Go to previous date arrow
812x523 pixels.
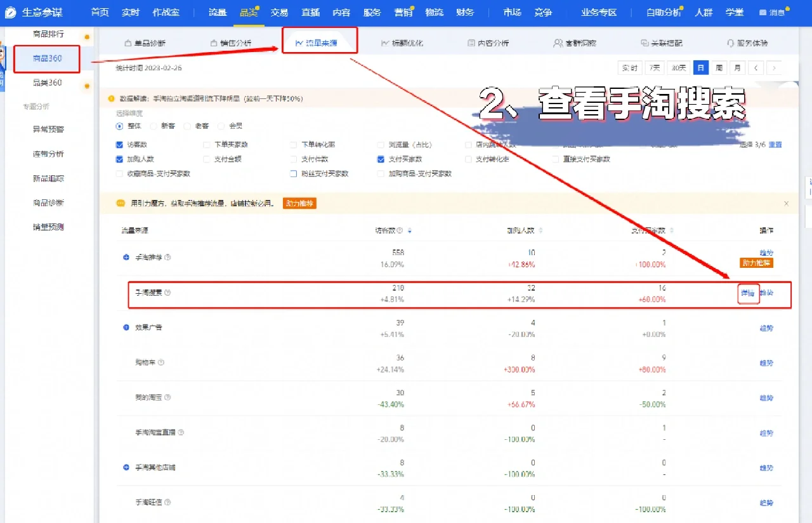coord(756,68)
